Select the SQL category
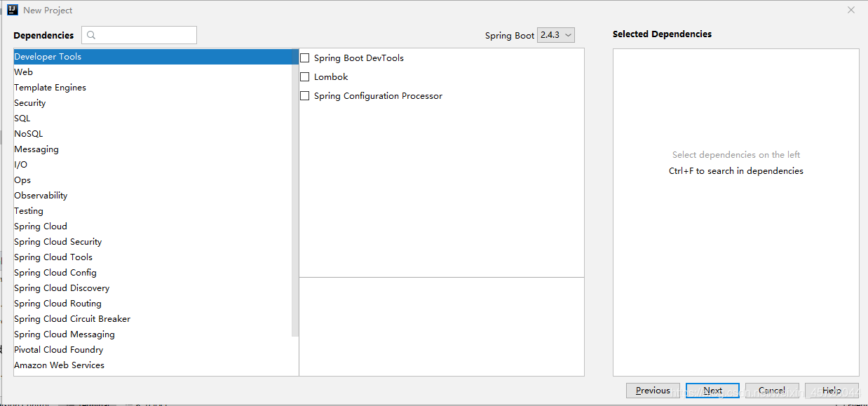This screenshot has height=406, width=868. click(153, 119)
